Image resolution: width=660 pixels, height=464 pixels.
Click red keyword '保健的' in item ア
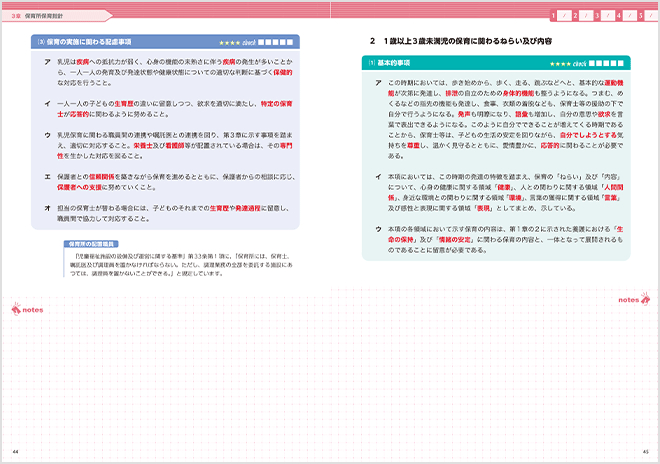click(282, 72)
